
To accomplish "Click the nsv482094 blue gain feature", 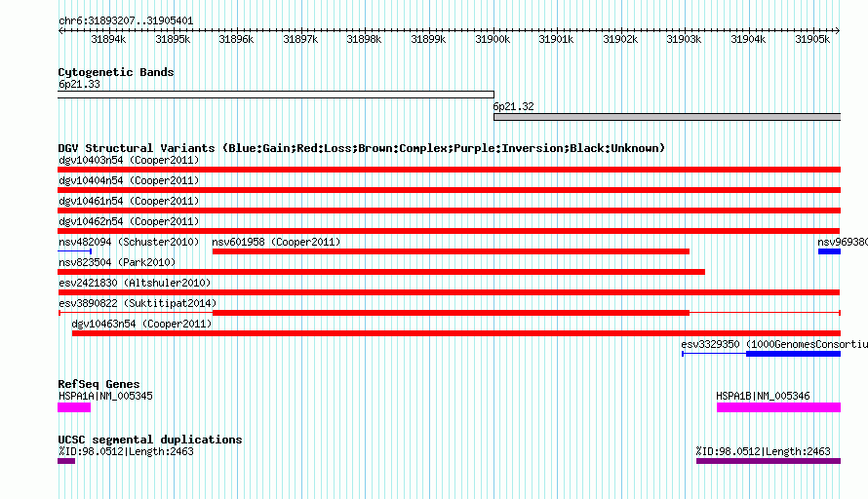I will 75,251.
